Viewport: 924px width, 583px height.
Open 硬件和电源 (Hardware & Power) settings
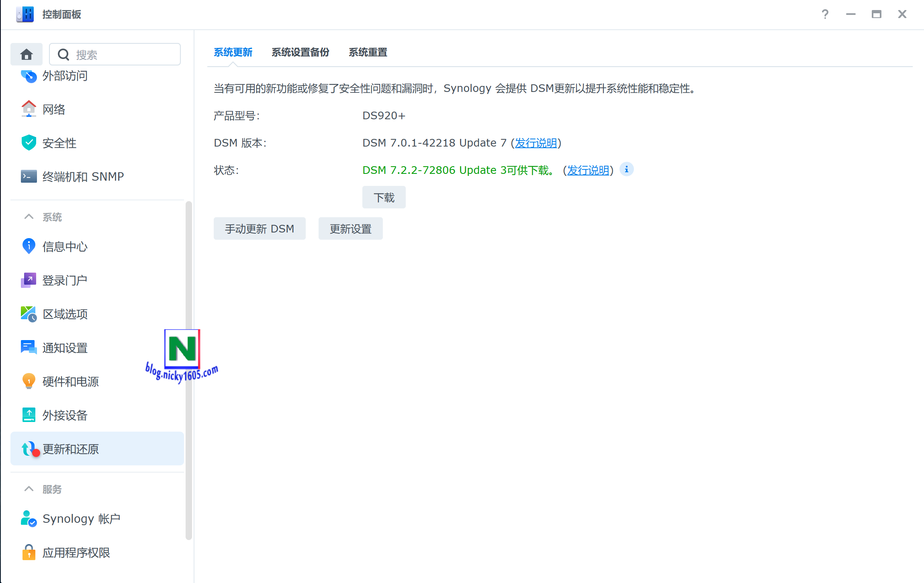[71, 381]
